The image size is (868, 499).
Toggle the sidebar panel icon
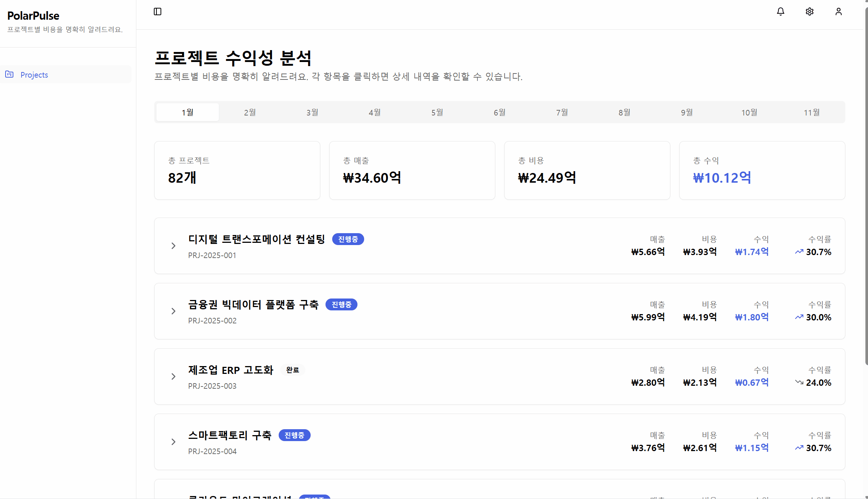pos(158,12)
